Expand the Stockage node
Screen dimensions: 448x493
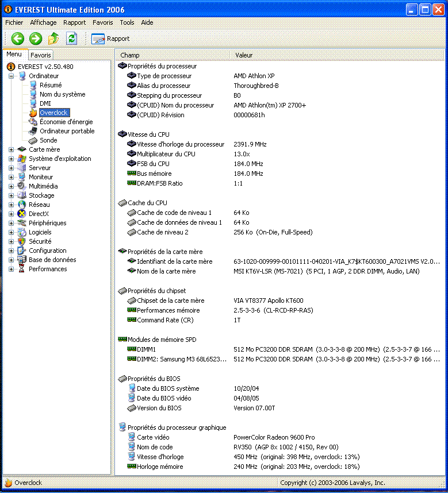(x=12, y=195)
